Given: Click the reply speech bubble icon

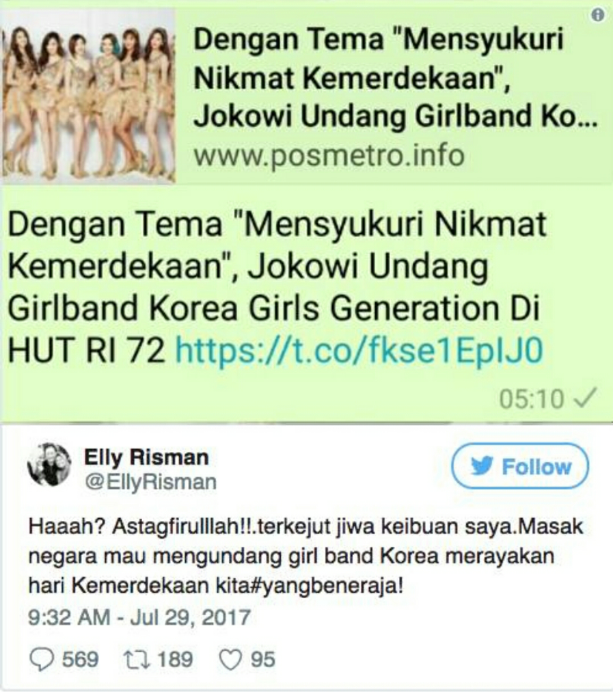Looking at the screenshot, I should (42, 660).
